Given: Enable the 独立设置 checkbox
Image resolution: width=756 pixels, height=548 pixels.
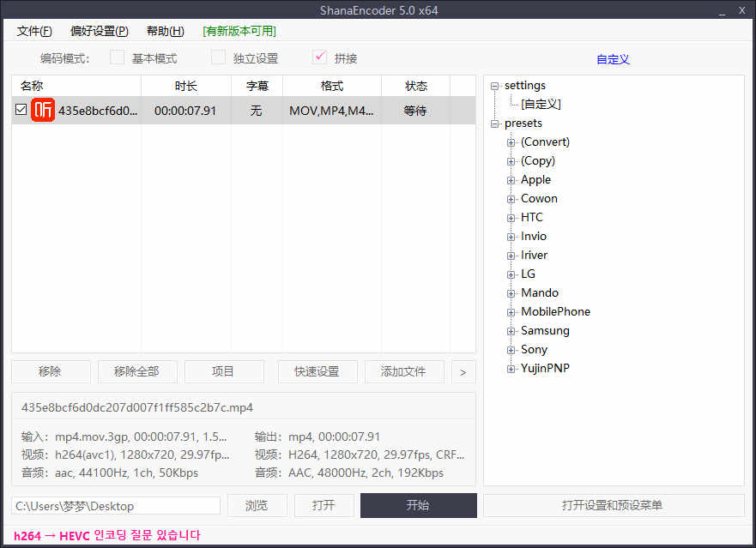Looking at the screenshot, I should 219,57.
